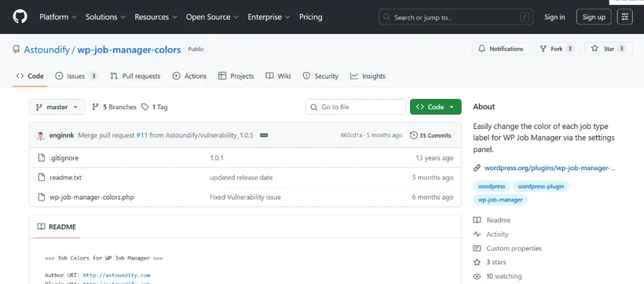Viewport: 644px width, 284px height.
Task: Fork this repository
Action: (557, 48)
